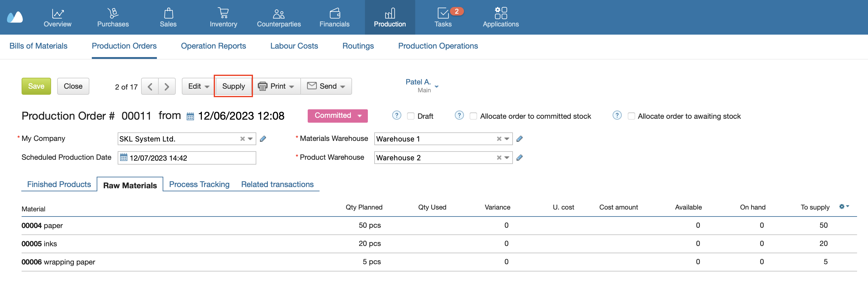The width and height of the screenshot is (868, 283).
Task: Edit My Company with pencil icon
Action: [263, 139]
